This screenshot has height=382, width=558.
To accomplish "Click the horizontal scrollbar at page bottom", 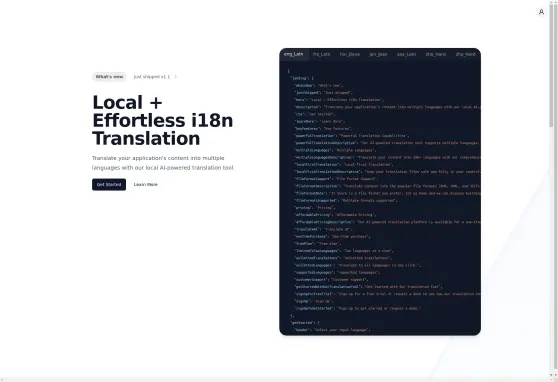I will point(275,380).
